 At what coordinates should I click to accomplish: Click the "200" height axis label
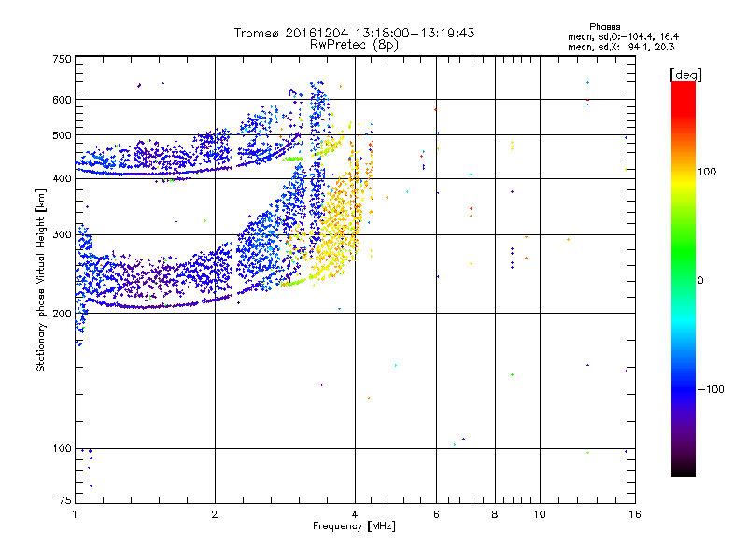tap(62, 314)
